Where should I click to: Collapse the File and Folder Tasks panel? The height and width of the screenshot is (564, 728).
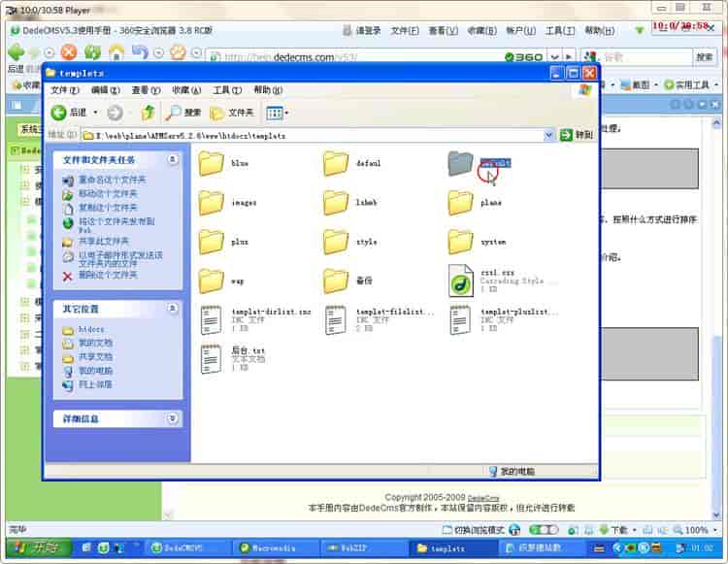pyautogui.click(x=172, y=159)
